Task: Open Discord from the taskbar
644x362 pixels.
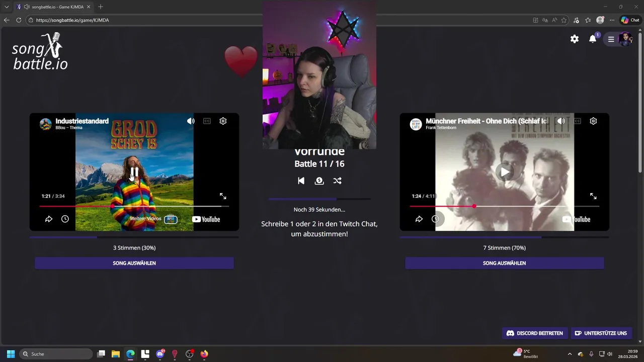Action: point(160,354)
